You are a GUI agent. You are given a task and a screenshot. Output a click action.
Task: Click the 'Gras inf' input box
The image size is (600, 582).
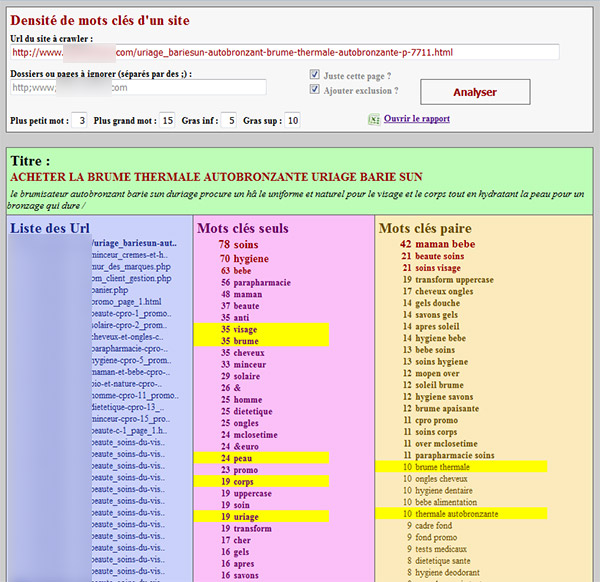pos(231,121)
